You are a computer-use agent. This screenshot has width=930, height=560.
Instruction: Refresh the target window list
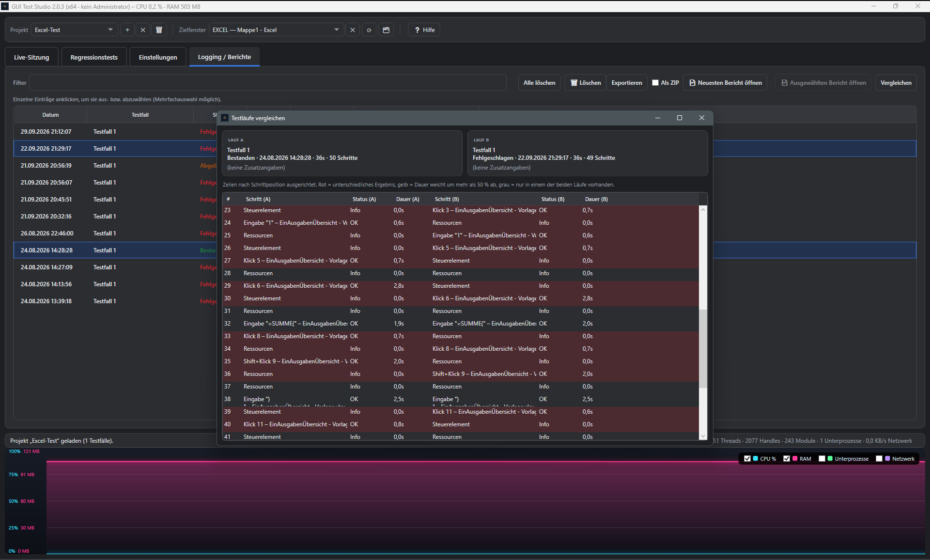(369, 30)
